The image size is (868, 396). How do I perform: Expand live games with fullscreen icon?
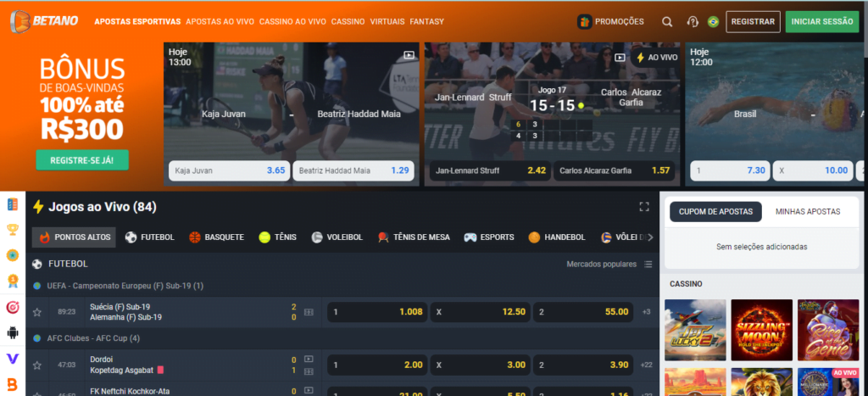click(x=643, y=207)
